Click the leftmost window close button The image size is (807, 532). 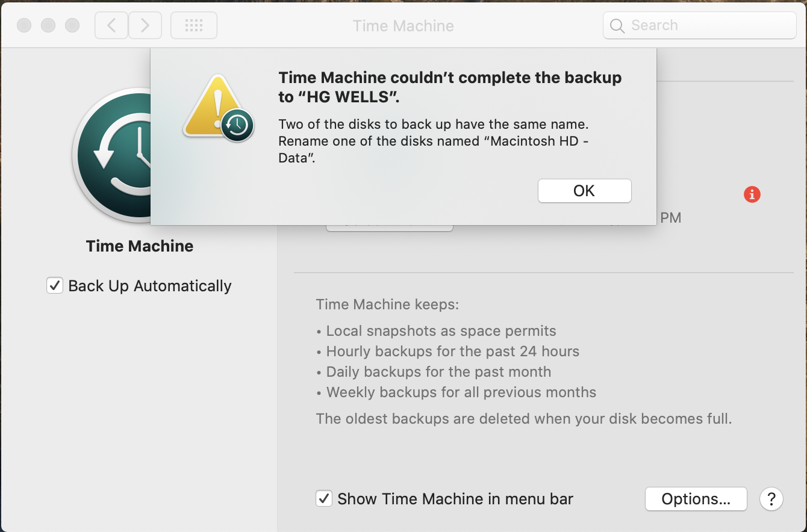click(24, 25)
